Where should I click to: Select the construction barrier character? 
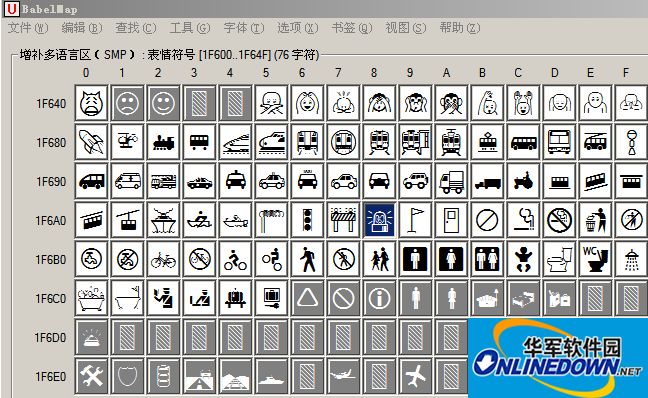(343, 220)
